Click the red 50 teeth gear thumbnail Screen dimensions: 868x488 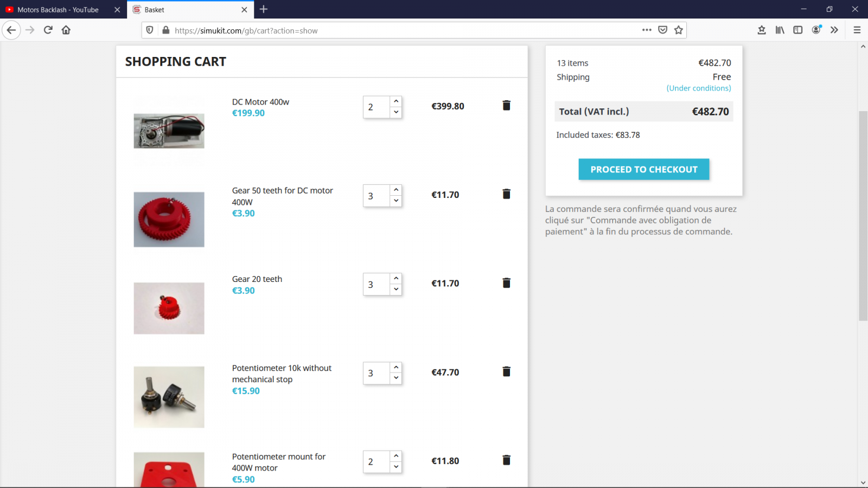[169, 220]
